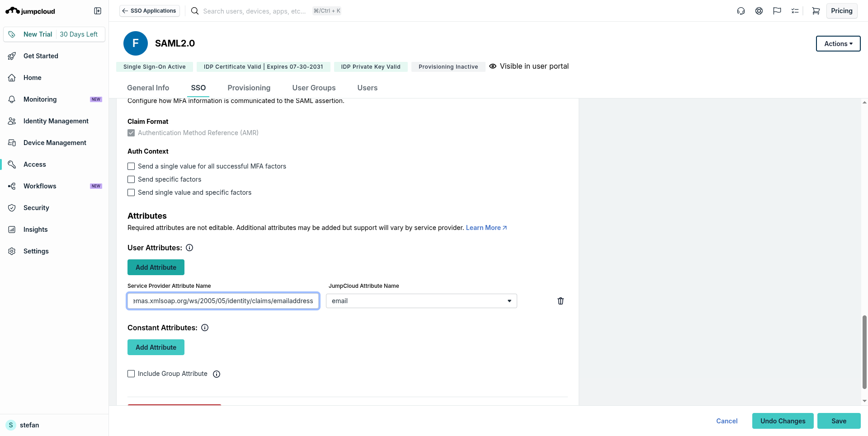Viewport: 868px width, 436px height.
Task: Add a Constant Attribute
Action: point(156,347)
